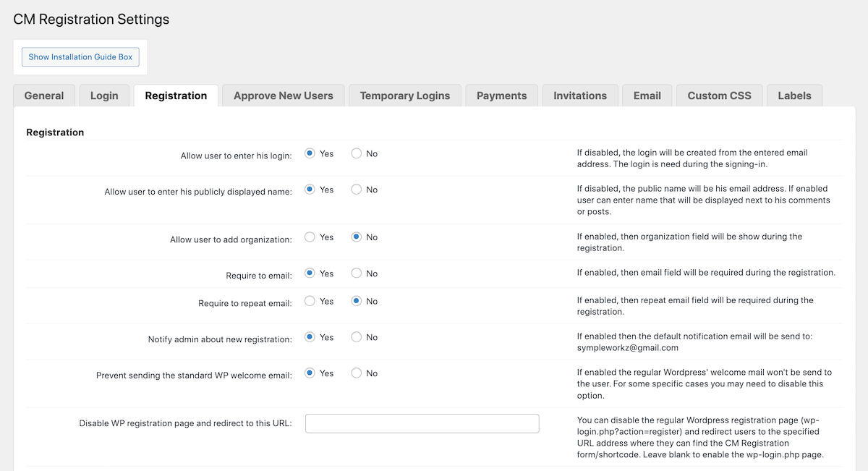Select No for Prevent sending standard WP welcome email
The image size is (868, 471).
[x=356, y=373]
